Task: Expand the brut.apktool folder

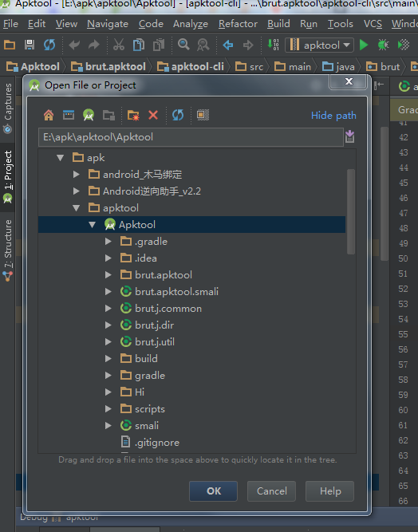Action: point(108,275)
